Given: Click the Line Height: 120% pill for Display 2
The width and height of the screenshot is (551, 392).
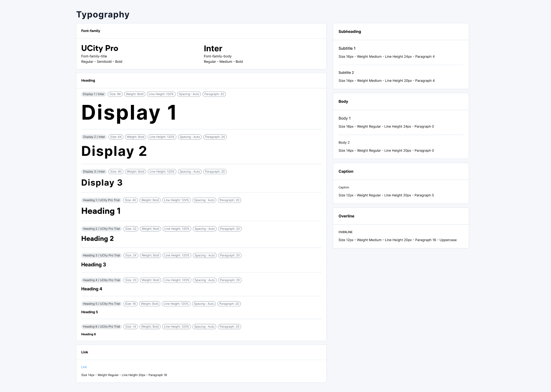Looking at the screenshot, I should [x=161, y=137].
